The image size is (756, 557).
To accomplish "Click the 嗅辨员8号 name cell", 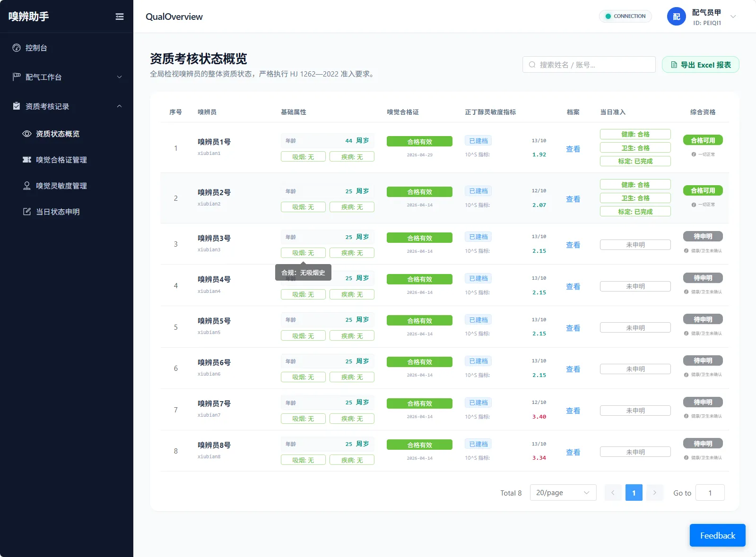I will pyautogui.click(x=214, y=445).
